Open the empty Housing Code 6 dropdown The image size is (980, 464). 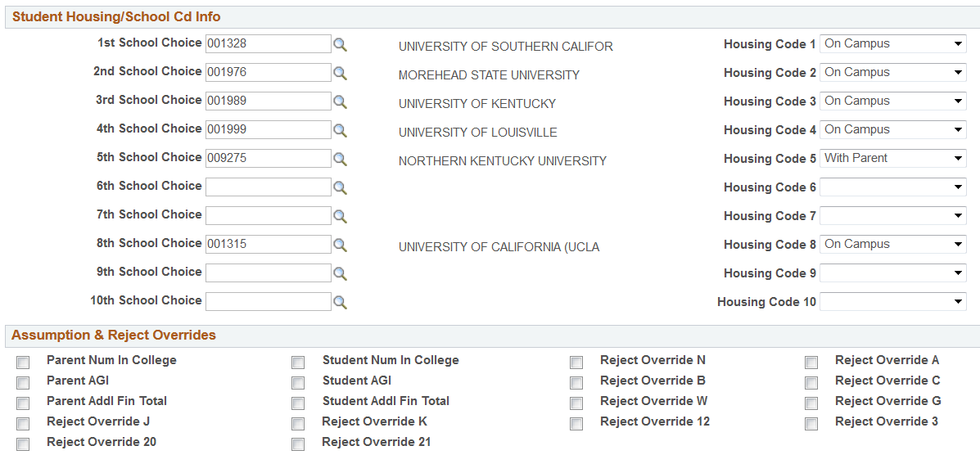(892, 187)
